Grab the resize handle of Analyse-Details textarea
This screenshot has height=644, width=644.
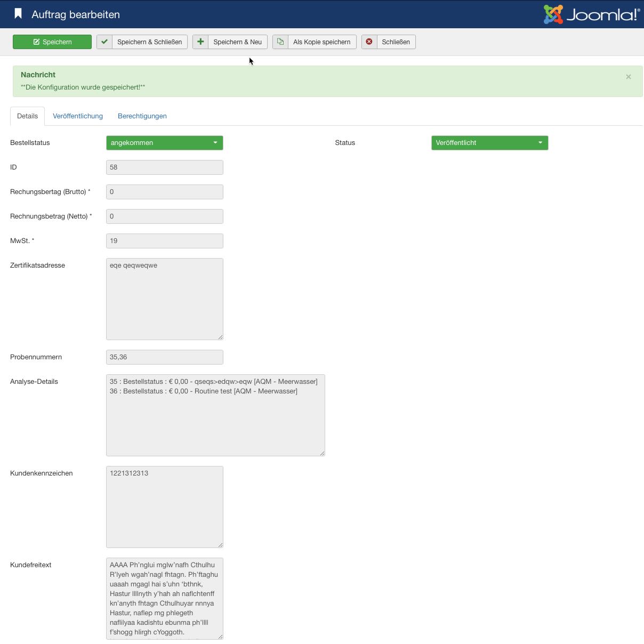[322, 453]
